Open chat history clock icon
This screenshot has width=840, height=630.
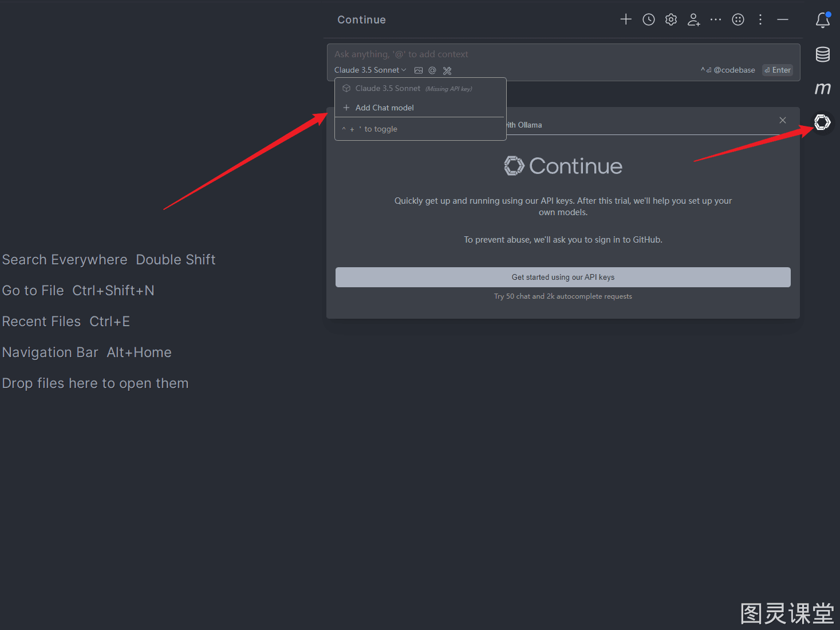(x=649, y=19)
